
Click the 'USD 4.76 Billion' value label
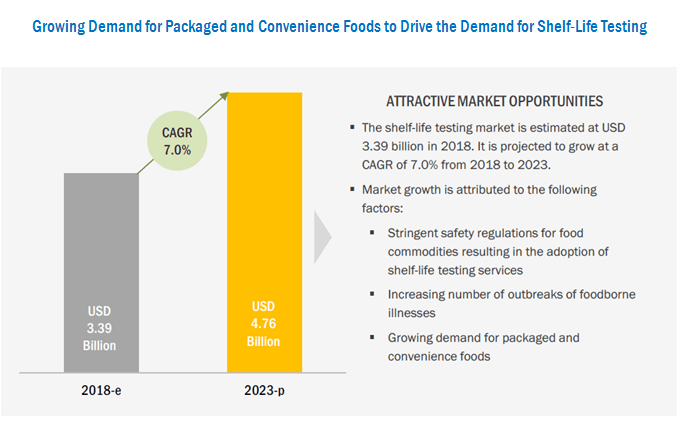[x=265, y=322]
